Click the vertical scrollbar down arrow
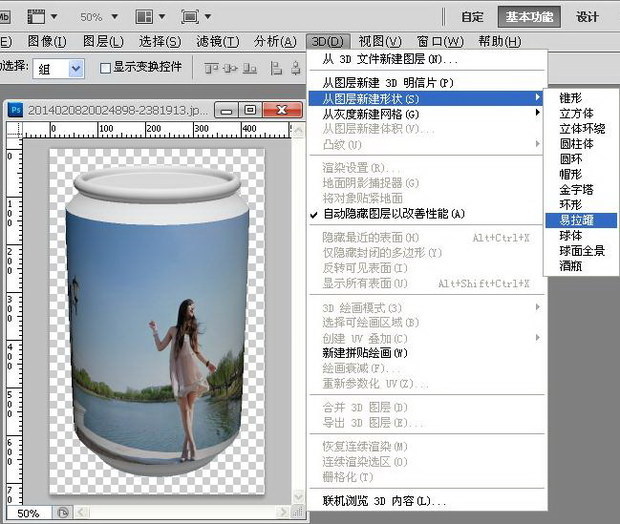 [x=299, y=496]
